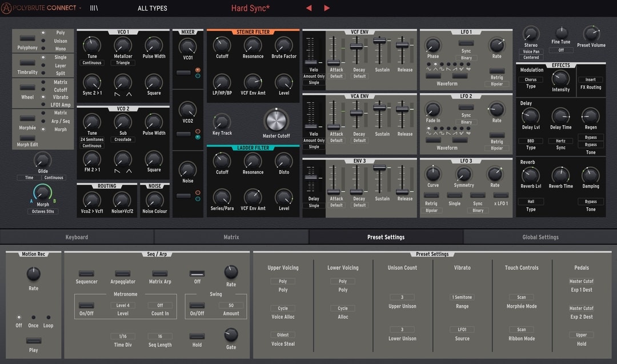Click the LFO 3 x LFO 1 button
The image size is (617, 364).
[x=500, y=195]
